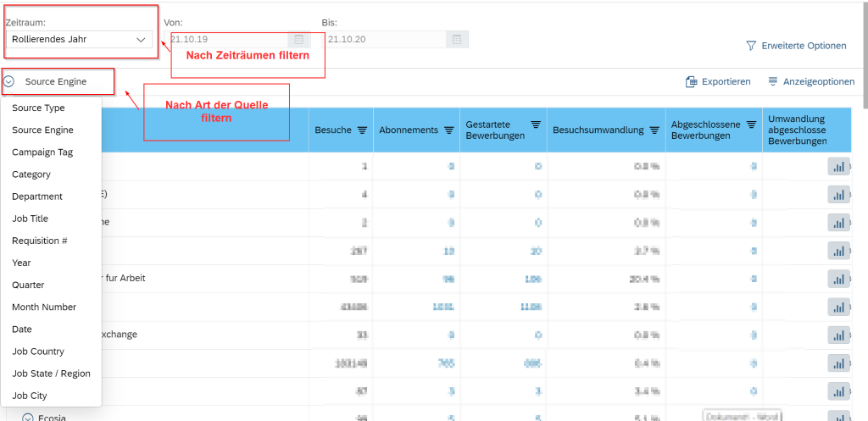Open the Bis date calendar picker icon
The height and width of the screenshot is (421, 868).
(x=456, y=39)
